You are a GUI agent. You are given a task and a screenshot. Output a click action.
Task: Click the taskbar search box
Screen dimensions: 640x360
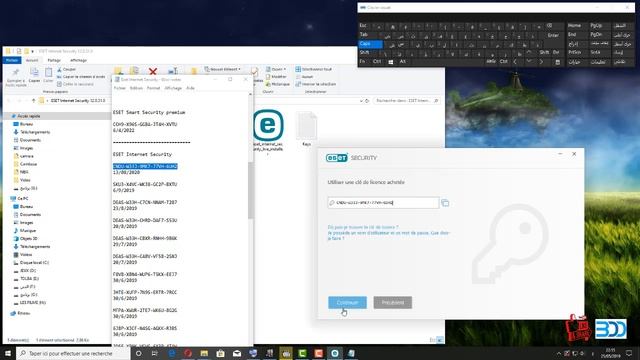pos(73,353)
